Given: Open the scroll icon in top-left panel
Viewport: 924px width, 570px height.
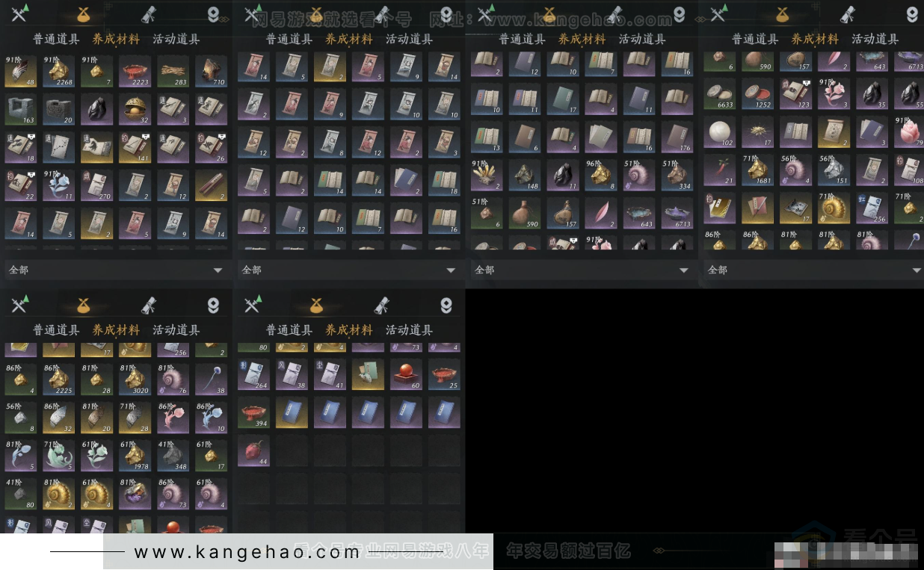Looking at the screenshot, I should pyautogui.click(x=149, y=13).
